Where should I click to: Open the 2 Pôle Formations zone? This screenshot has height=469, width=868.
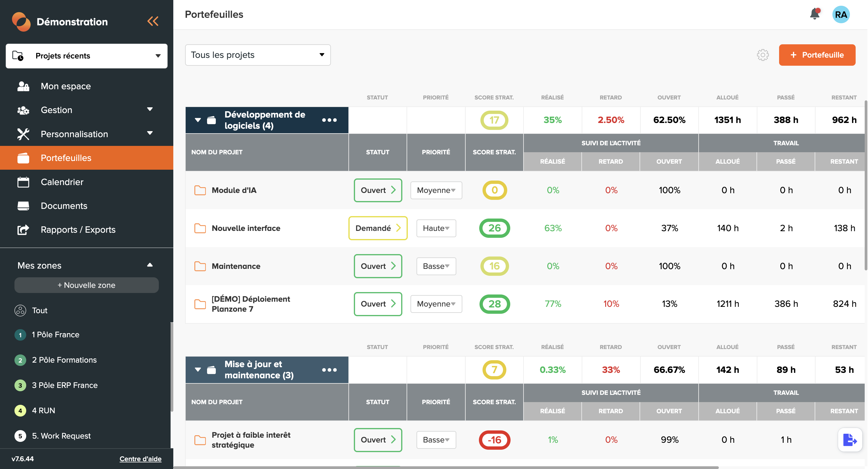pos(64,360)
